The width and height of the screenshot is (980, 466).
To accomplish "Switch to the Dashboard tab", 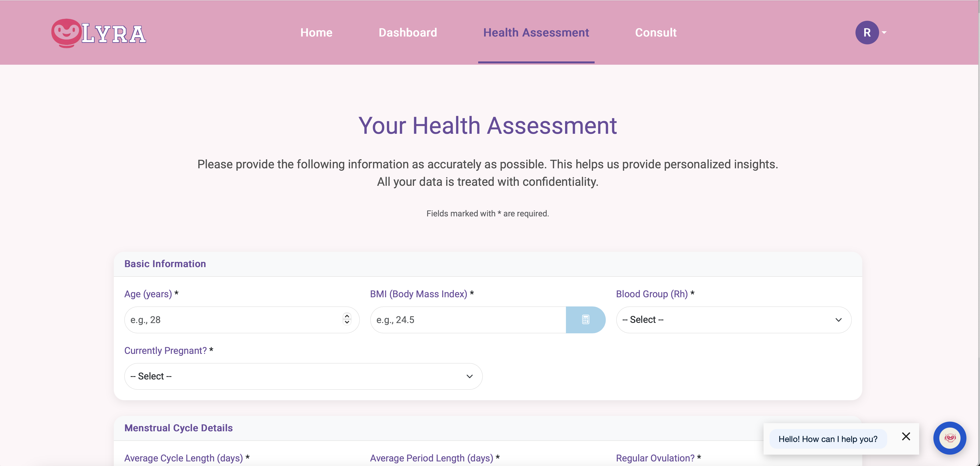I will 407,33.
